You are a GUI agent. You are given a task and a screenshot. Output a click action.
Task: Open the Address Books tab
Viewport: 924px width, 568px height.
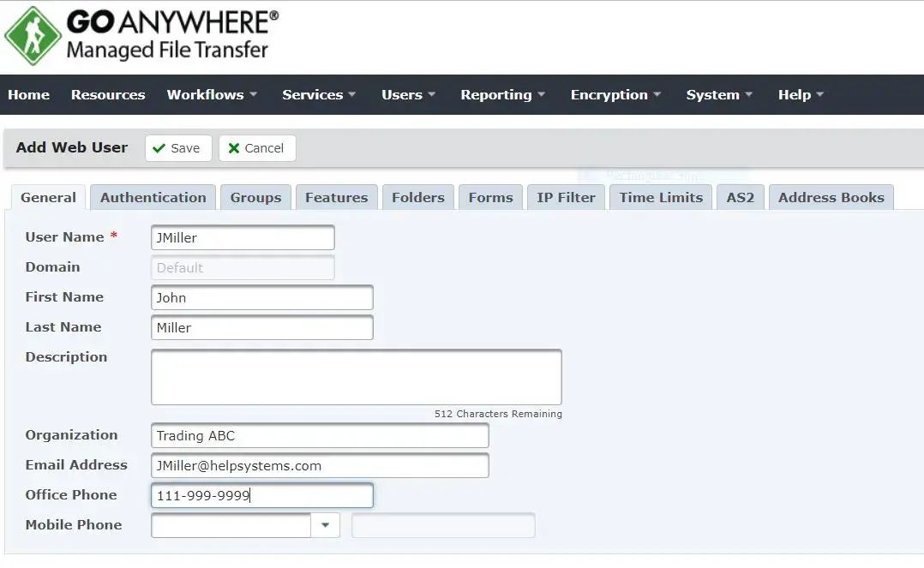coord(831,198)
